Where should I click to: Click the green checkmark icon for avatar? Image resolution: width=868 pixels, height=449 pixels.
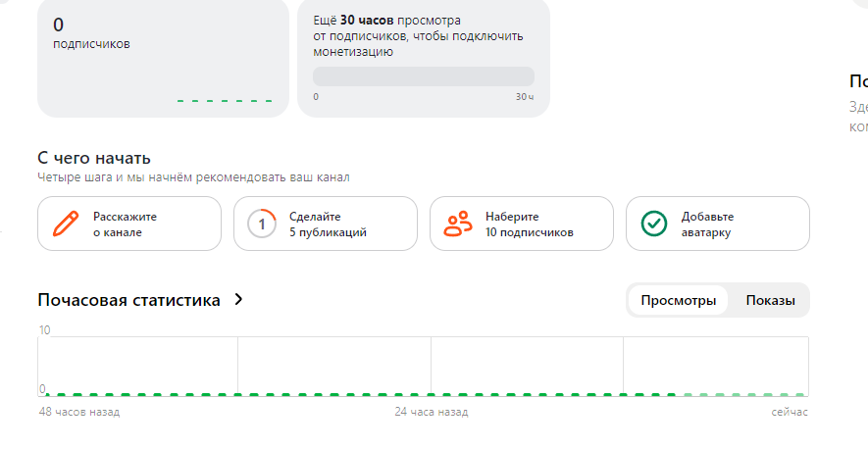(654, 224)
